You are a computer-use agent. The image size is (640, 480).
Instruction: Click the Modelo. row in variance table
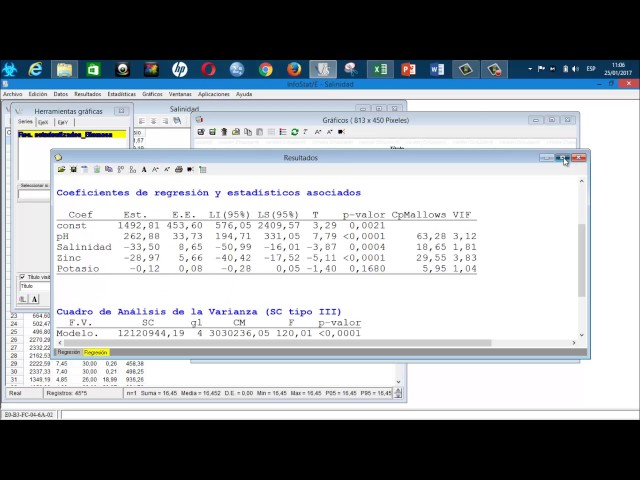pos(208,333)
